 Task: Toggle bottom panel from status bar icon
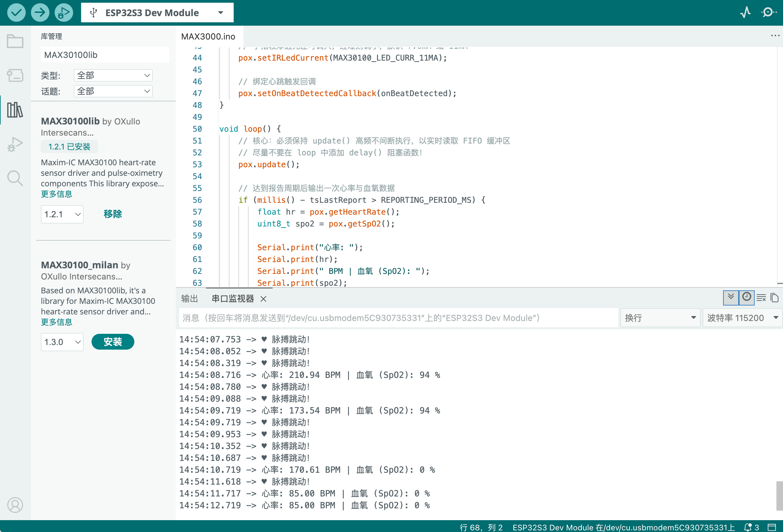pos(771,527)
